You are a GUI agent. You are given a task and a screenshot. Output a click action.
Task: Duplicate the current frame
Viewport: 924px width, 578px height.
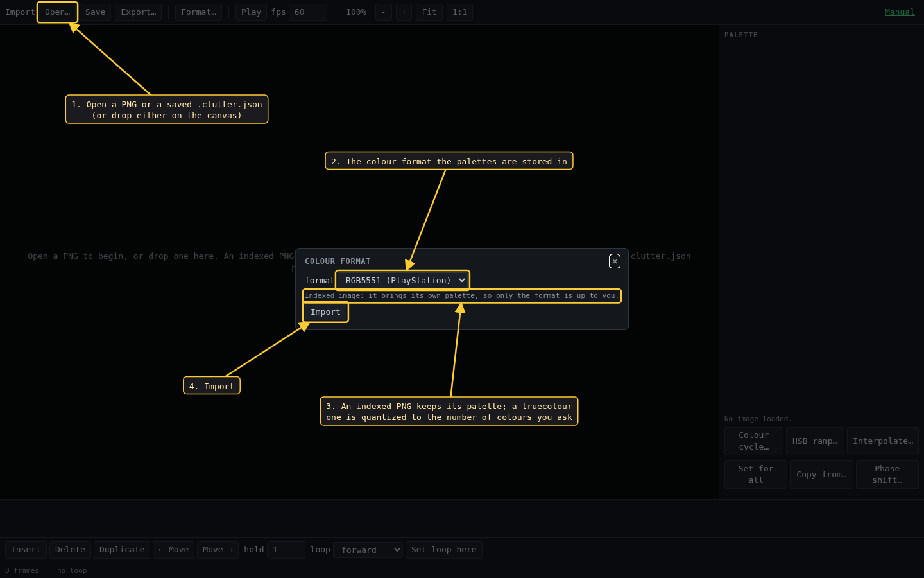[x=122, y=550]
